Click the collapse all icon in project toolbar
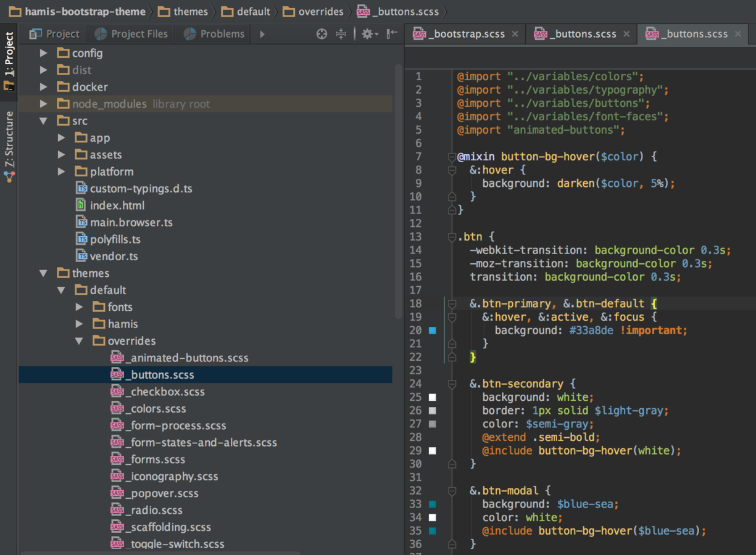Image resolution: width=756 pixels, height=555 pixels. click(x=341, y=34)
